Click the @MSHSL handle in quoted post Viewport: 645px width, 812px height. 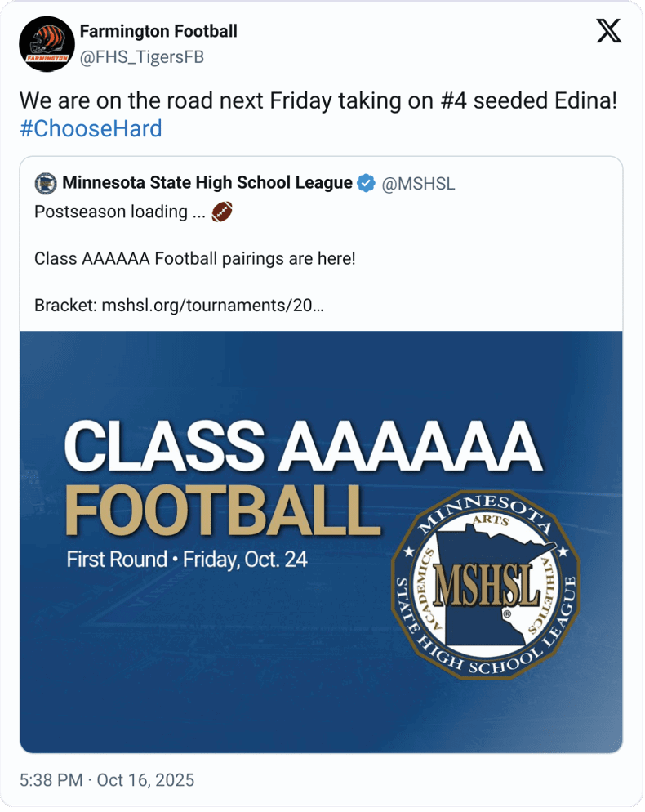click(x=419, y=184)
